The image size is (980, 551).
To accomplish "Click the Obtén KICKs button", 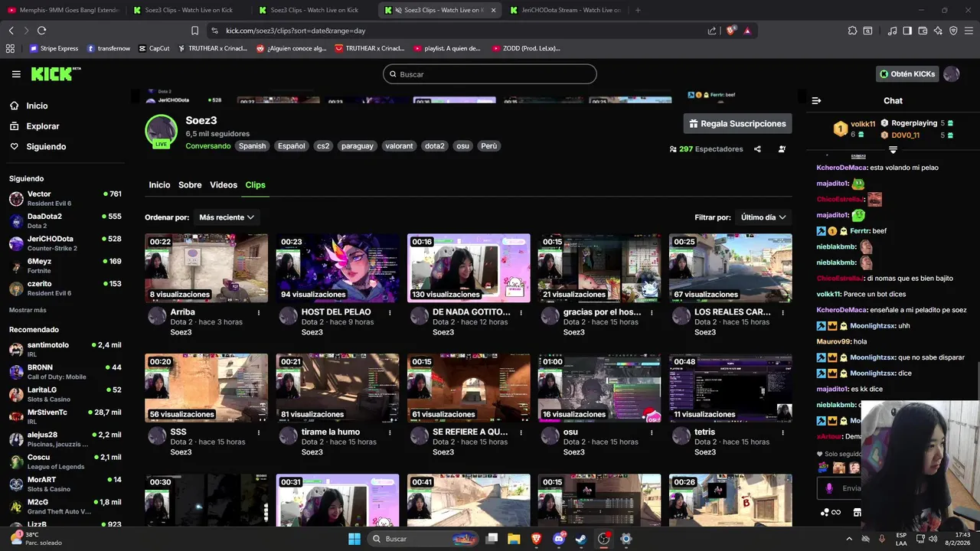I will pos(907,74).
